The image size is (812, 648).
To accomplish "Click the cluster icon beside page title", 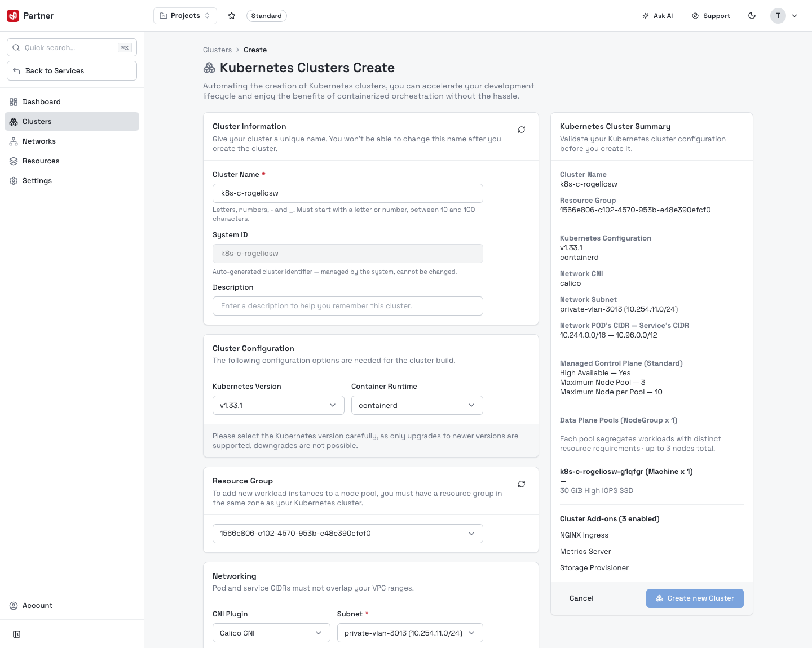I will coord(209,68).
